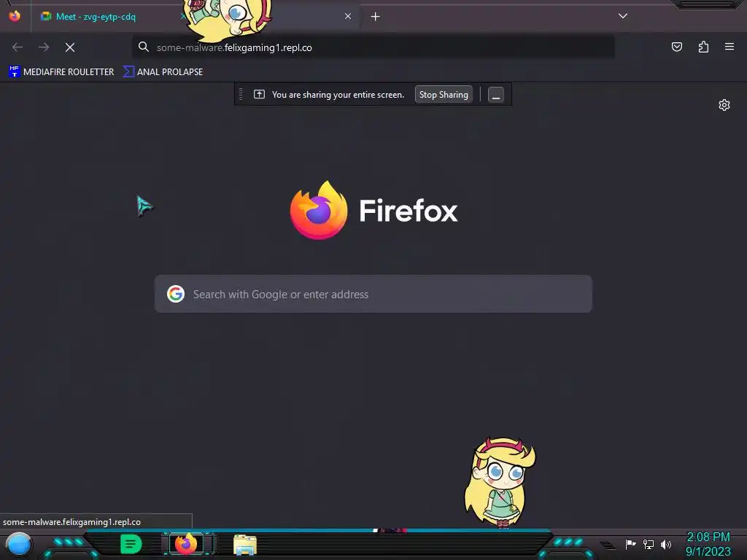This screenshot has width=747, height=560.
Task: Stop loading the page
Action: [70, 47]
